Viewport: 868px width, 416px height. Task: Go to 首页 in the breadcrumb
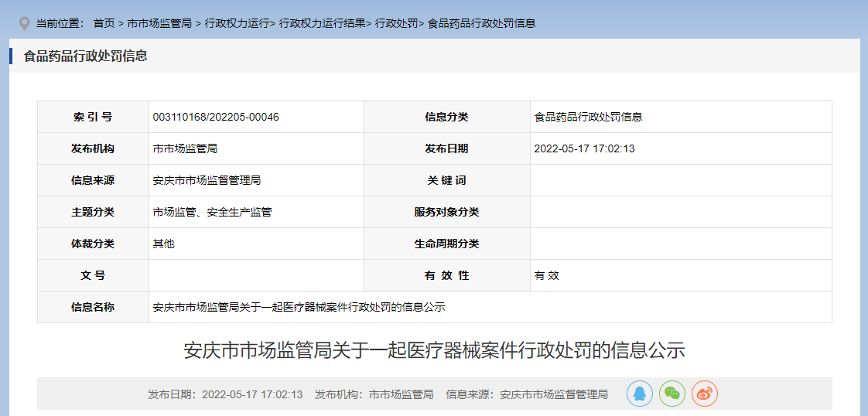pos(104,24)
